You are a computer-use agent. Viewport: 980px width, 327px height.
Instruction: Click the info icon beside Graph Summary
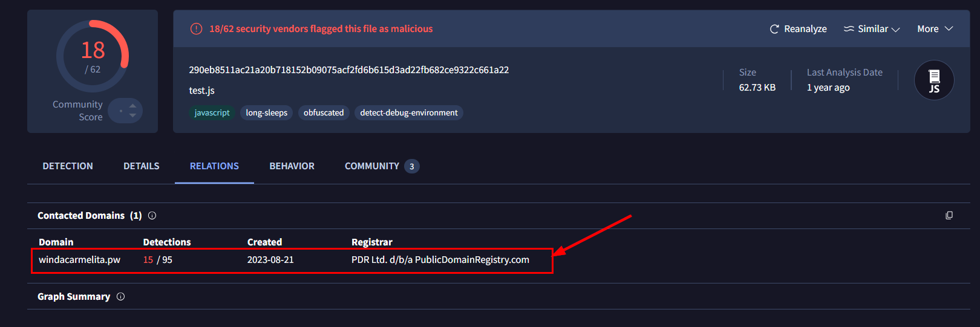(x=121, y=297)
